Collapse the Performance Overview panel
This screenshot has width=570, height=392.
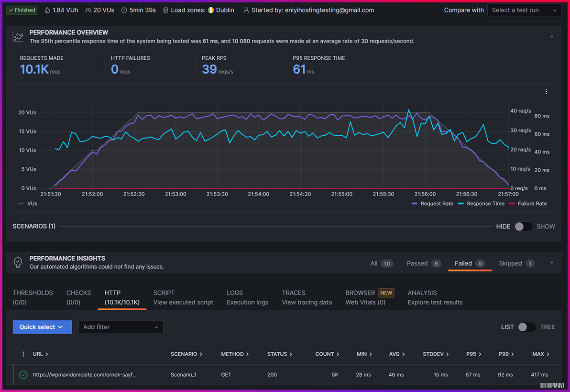coord(551,37)
